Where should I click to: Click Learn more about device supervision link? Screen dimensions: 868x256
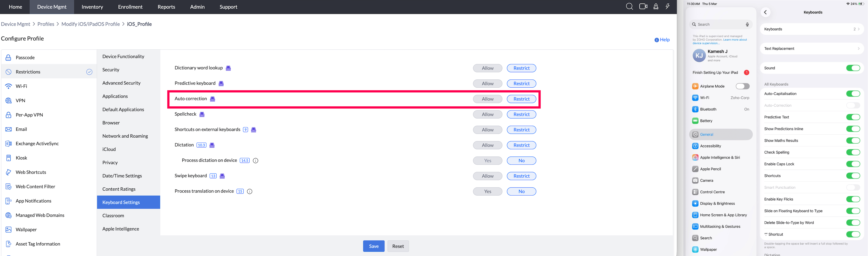(x=720, y=41)
